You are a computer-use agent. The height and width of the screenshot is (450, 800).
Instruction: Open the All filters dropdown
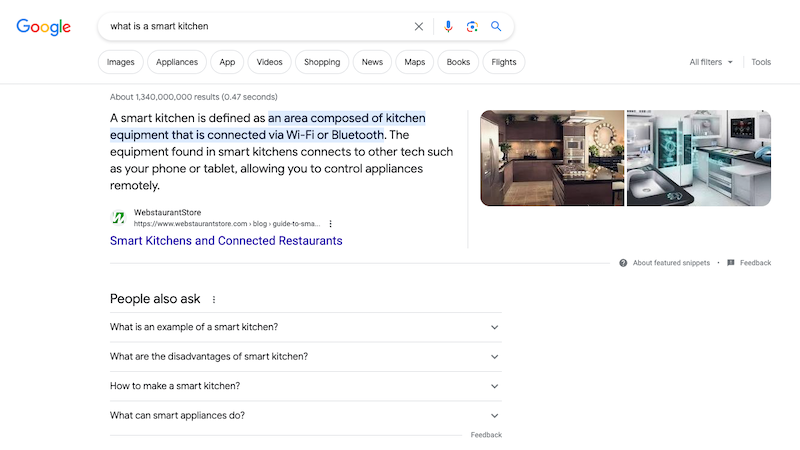tap(711, 62)
